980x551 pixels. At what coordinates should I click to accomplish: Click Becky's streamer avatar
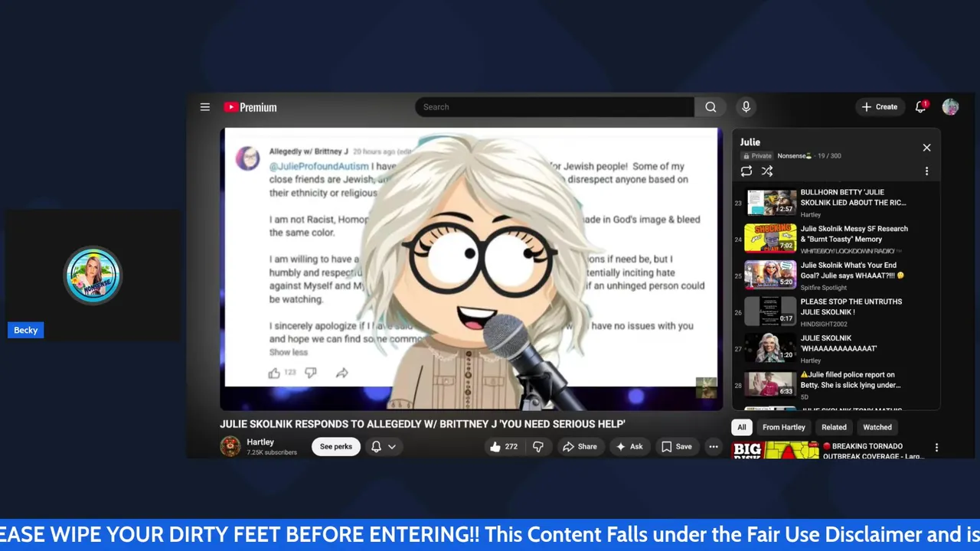click(x=93, y=275)
